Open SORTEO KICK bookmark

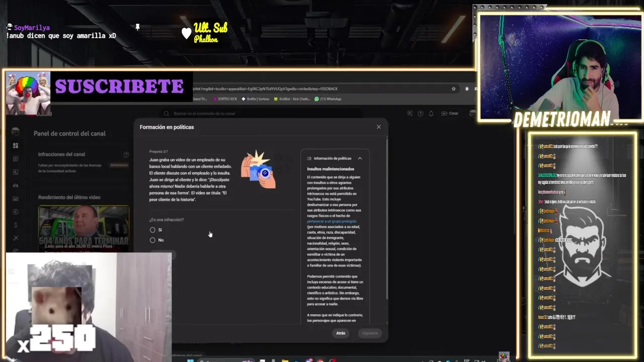pyautogui.click(x=224, y=99)
